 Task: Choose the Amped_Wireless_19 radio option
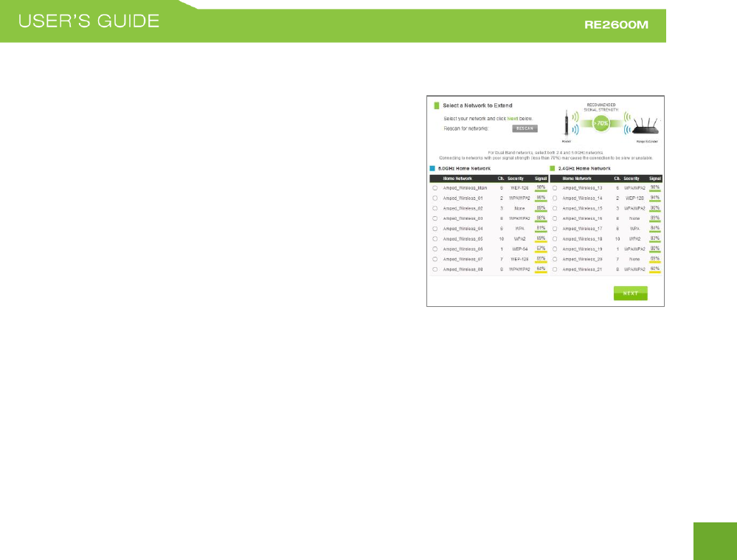[555, 249]
